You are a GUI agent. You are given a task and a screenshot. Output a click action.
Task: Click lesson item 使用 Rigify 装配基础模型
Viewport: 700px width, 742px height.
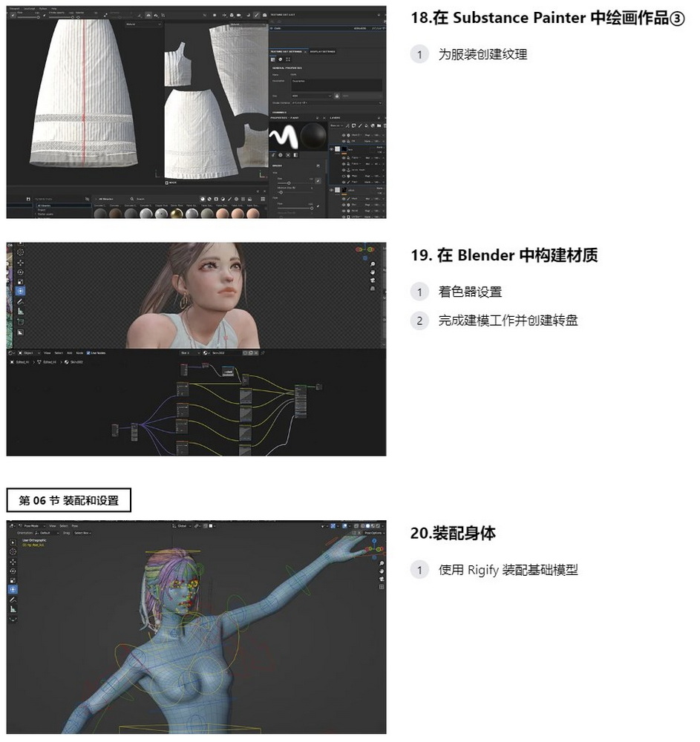pos(508,570)
